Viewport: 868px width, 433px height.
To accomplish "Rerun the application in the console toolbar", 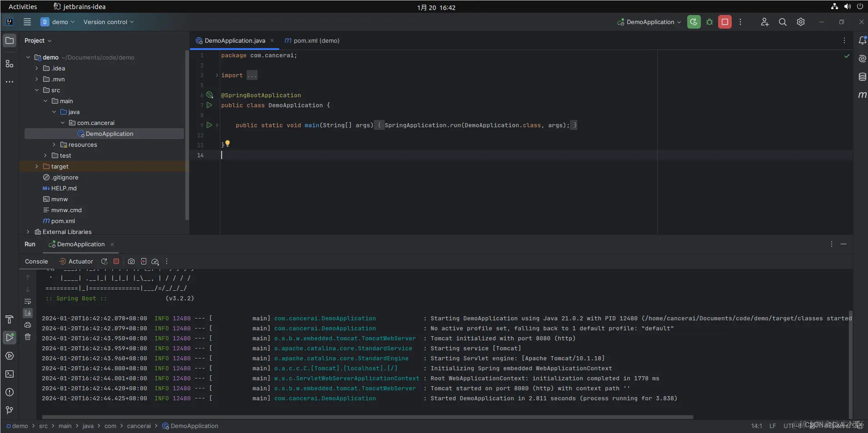I will (104, 261).
